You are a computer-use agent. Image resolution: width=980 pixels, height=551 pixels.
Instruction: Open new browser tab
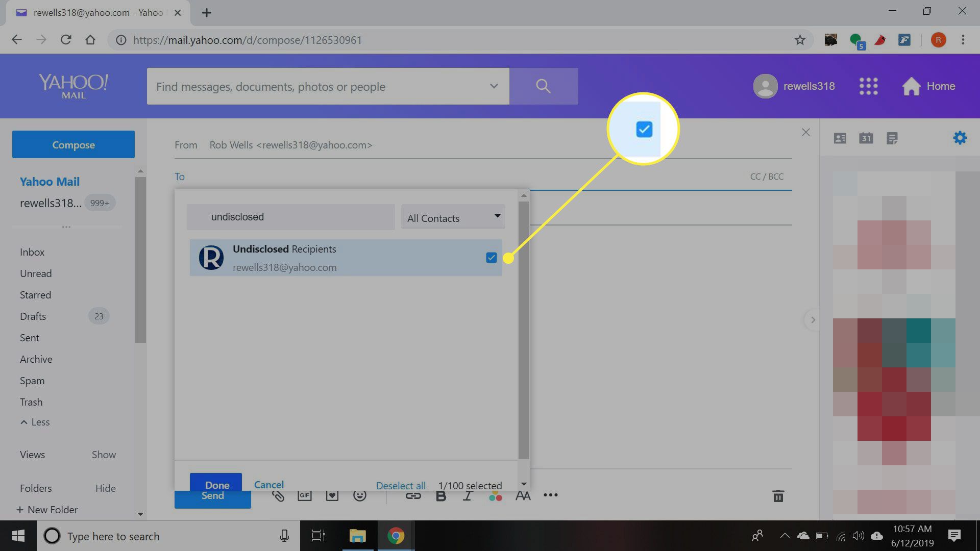(206, 13)
